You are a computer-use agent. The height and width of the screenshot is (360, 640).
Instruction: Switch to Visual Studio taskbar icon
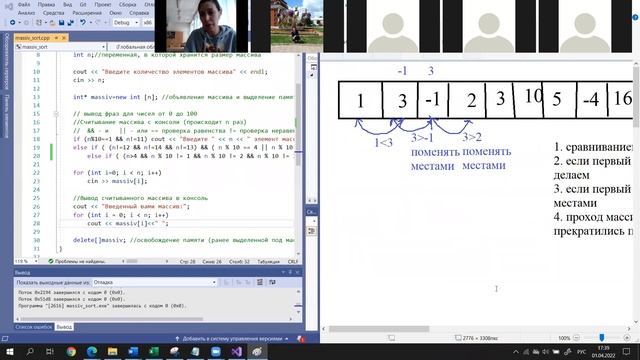236,351
